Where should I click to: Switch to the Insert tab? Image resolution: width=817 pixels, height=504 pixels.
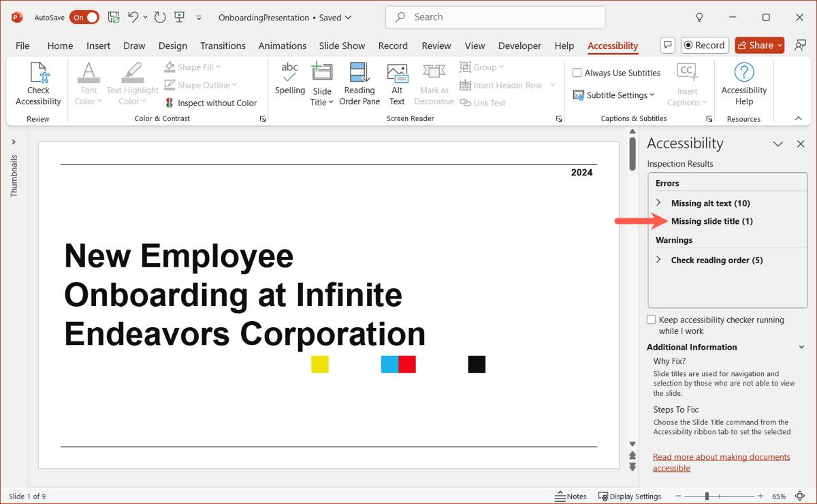tap(99, 46)
